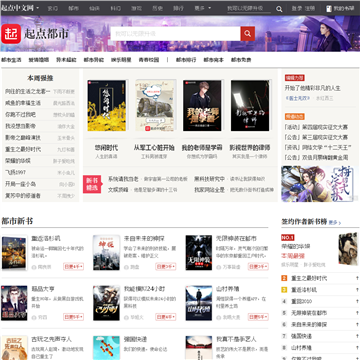This screenshot has height=360, width=360.
Task: Click the 悠闲时代 title under cover
Action: click(x=106, y=148)
